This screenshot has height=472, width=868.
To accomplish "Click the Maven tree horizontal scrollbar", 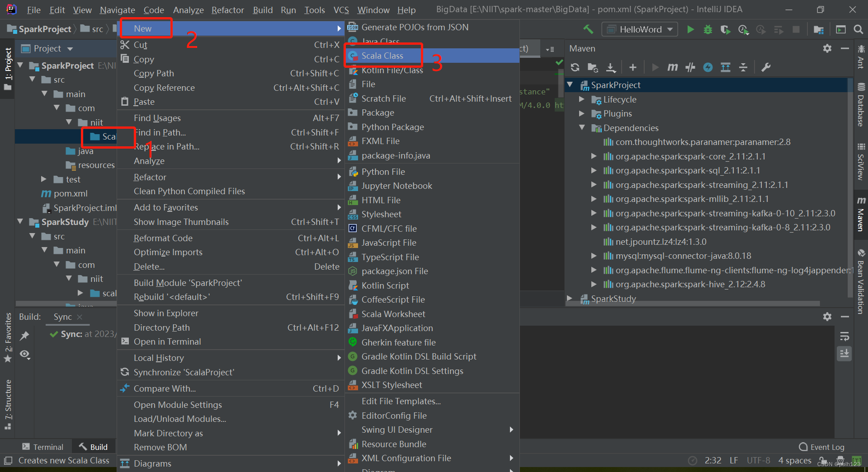I will click(693, 304).
